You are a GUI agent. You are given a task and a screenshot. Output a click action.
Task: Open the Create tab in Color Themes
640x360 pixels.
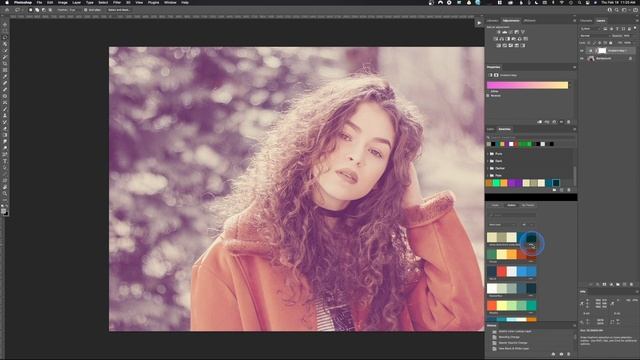pos(496,205)
